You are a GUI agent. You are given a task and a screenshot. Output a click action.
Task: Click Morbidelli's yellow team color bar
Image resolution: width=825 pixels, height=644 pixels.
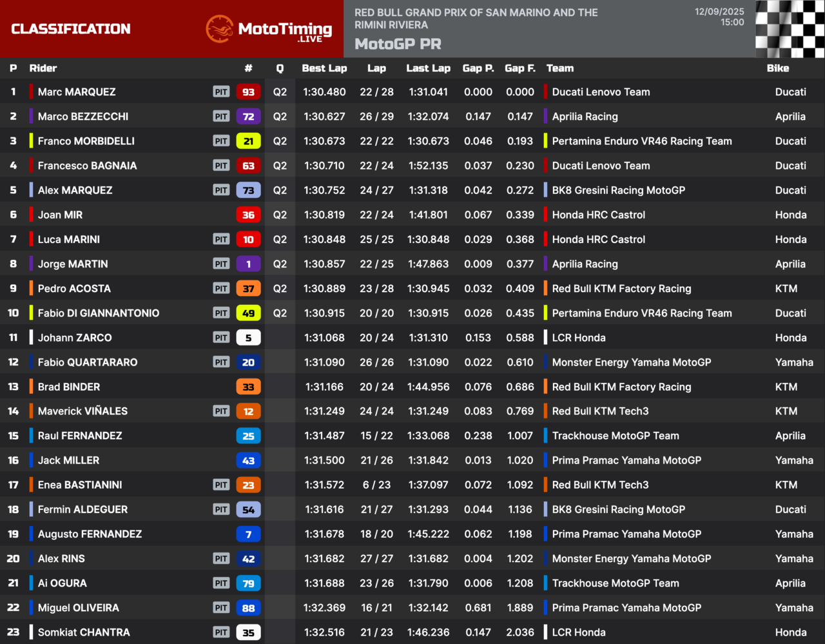click(31, 141)
